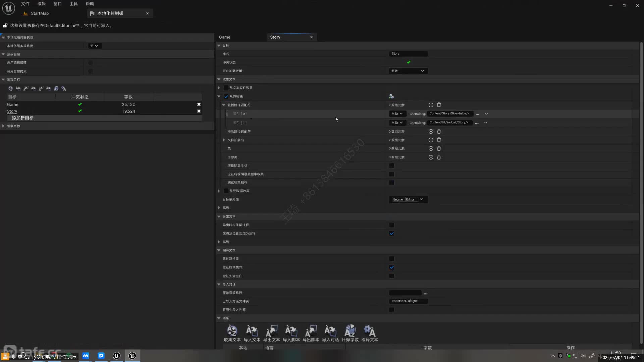The height and width of the screenshot is (362, 644).
Task: Click the 编译文本 compile text icon
Action: (x=370, y=331)
